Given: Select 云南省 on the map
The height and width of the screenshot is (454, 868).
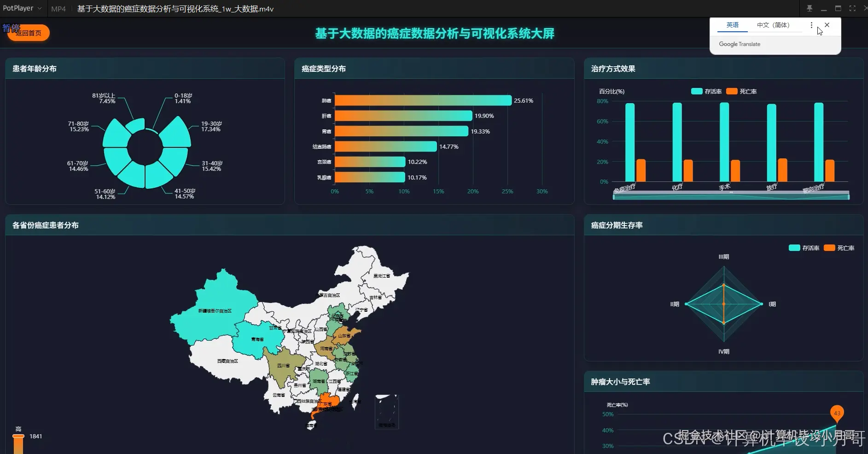Looking at the screenshot, I should click(279, 396).
